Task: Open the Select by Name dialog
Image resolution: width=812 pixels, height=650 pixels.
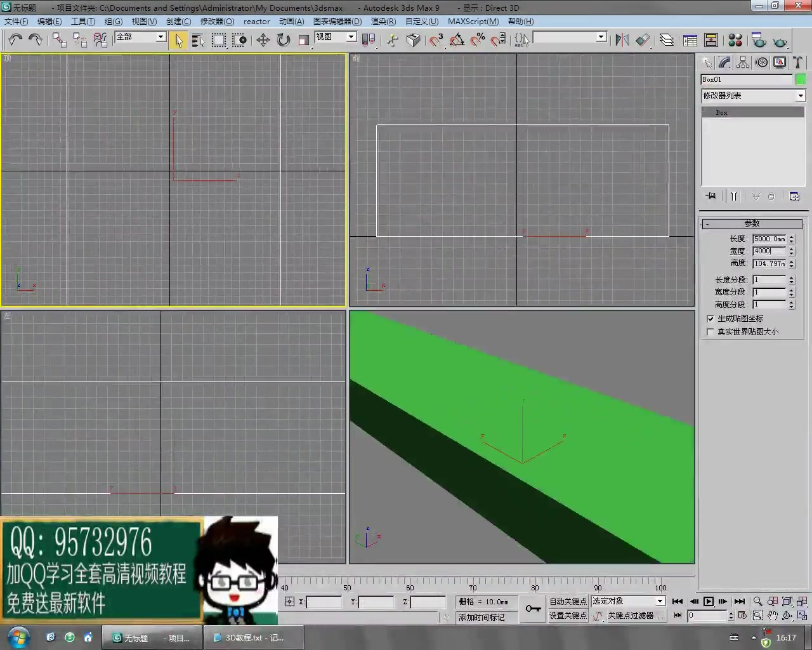Action: (198, 40)
